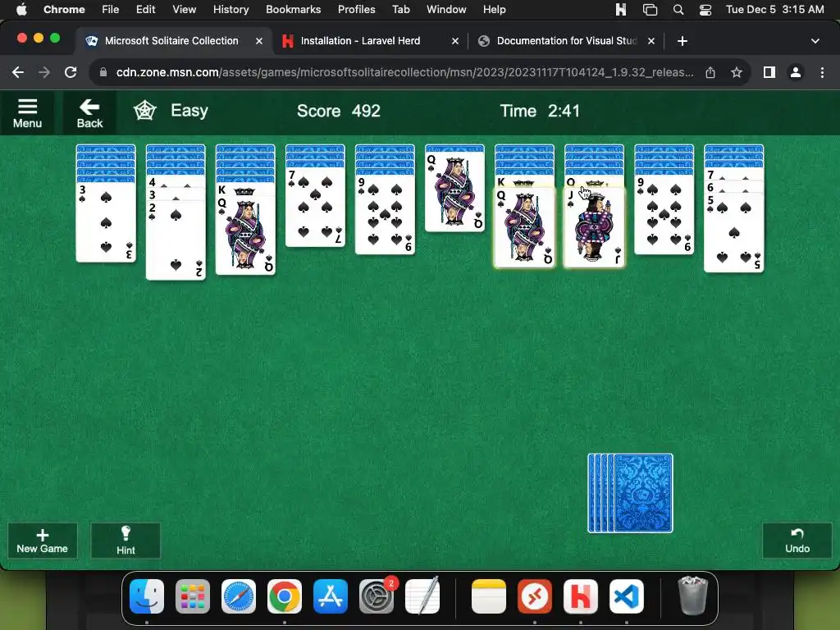Open Finder from the Dock
This screenshot has height=630, width=840.
(147, 596)
